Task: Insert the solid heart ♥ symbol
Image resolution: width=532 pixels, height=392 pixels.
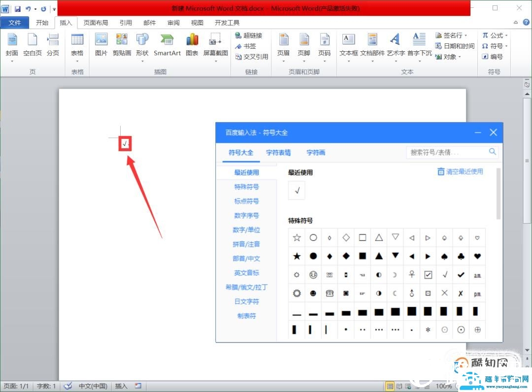Action: click(477, 256)
